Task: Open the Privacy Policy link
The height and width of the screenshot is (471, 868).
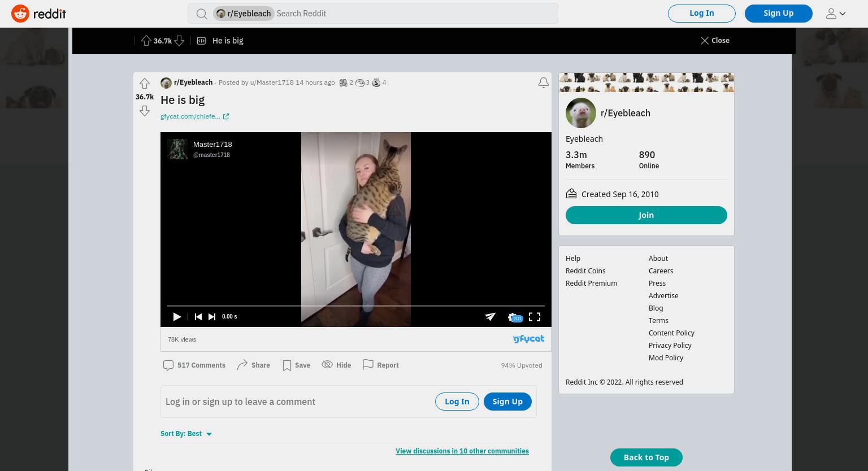Action: 670,346
